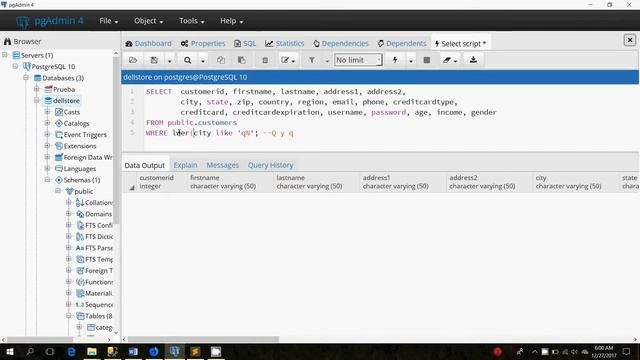Switch to the Statistics tab
The width and height of the screenshot is (640, 360).
point(284,43)
